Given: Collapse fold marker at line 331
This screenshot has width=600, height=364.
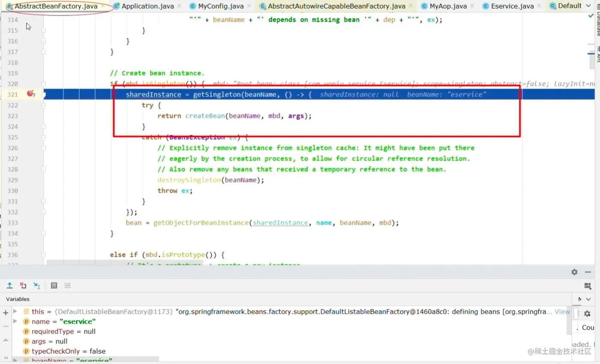Looking at the screenshot, I should [x=43, y=201].
